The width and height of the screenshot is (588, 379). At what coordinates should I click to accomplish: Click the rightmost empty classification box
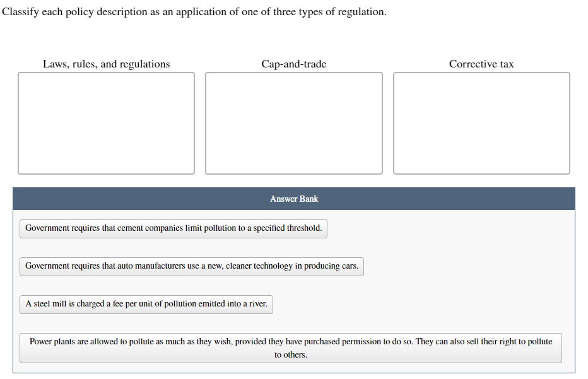[481, 122]
